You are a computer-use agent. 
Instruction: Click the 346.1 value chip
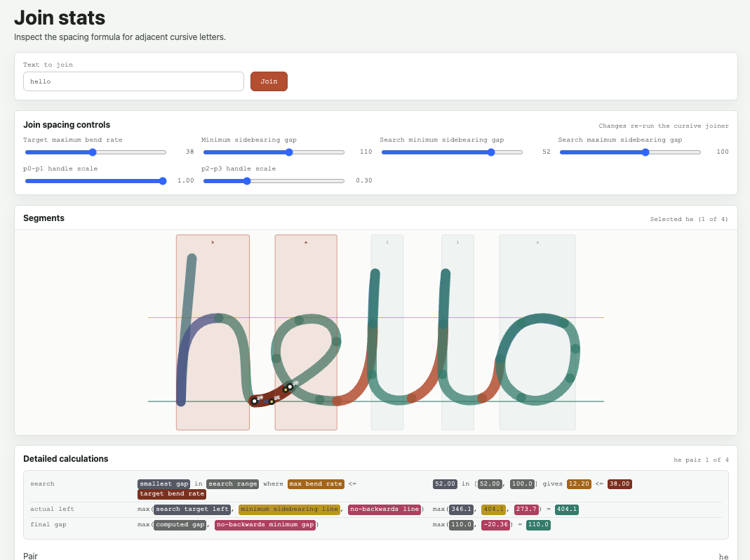pos(461,509)
